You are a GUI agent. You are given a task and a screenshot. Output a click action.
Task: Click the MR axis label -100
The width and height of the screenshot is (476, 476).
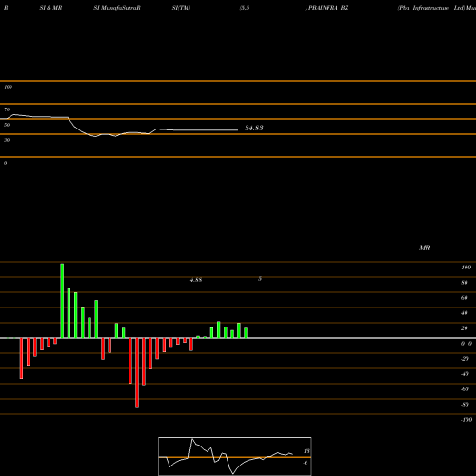pyautogui.click(x=466, y=420)
